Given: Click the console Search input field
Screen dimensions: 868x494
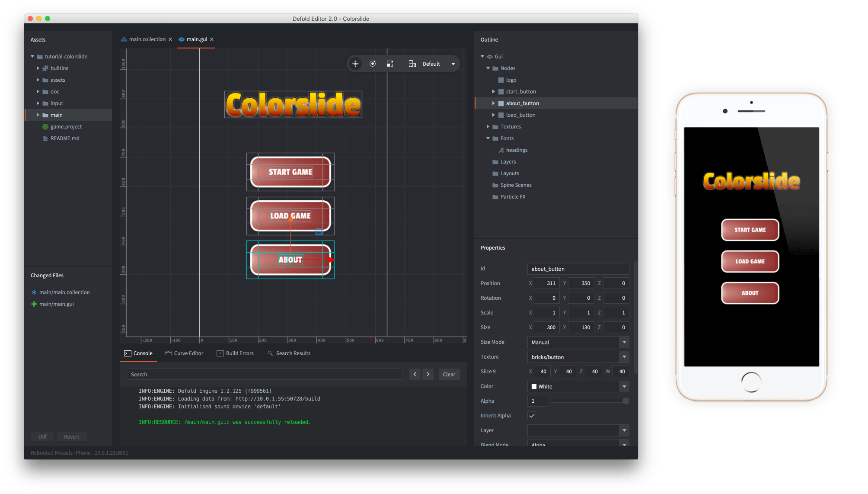Looking at the screenshot, I should [x=264, y=374].
